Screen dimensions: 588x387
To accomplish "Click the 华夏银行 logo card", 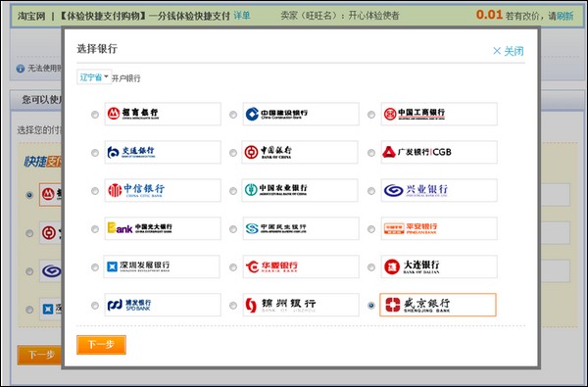I will [301, 266].
